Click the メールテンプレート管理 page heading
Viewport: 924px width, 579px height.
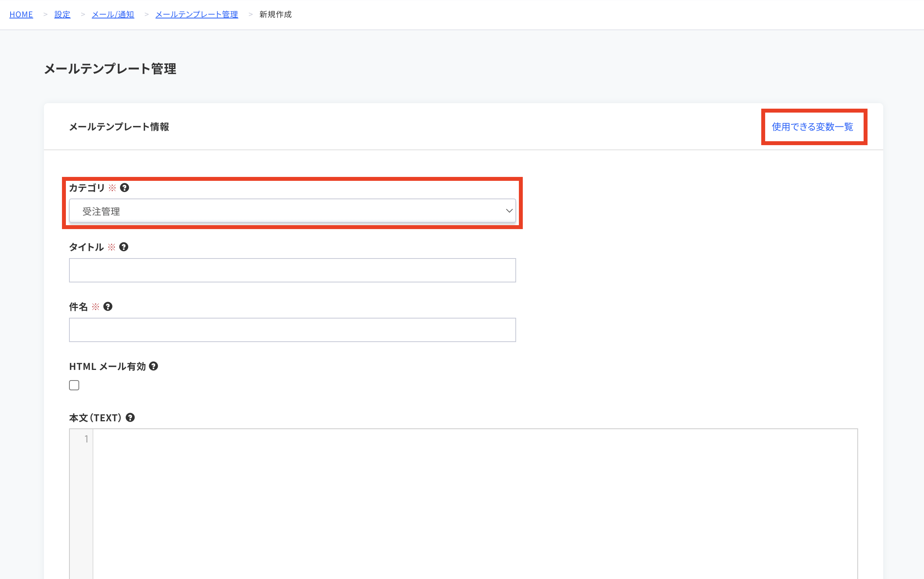(x=110, y=69)
